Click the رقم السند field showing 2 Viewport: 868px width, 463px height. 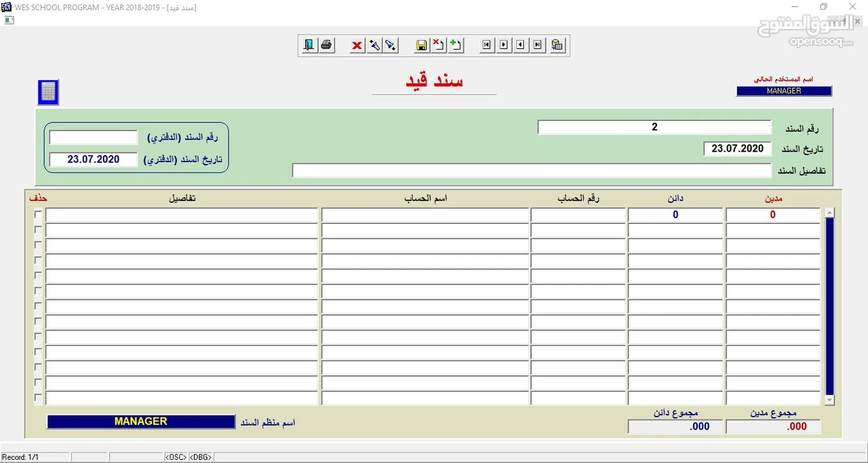655,127
